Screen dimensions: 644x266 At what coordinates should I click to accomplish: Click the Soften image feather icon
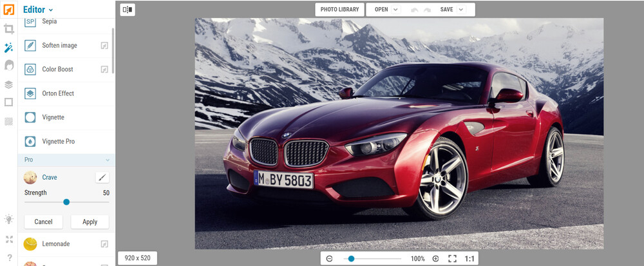pos(30,46)
